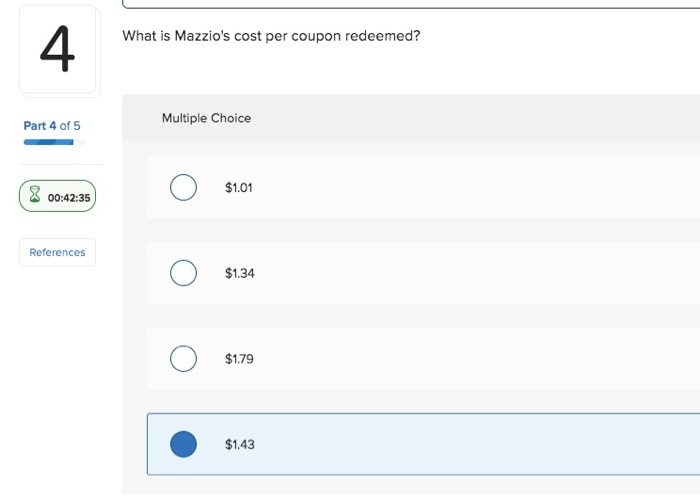Image resolution: width=700 pixels, height=500 pixels.
Task: Click the Part 4 of 5 label
Action: tap(52, 126)
